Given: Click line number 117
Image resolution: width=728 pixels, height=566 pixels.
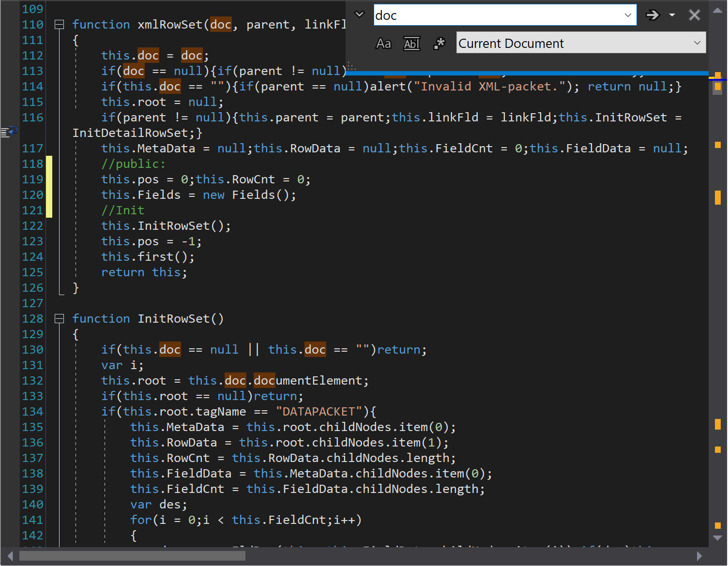Looking at the screenshot, I should [32, 149].
